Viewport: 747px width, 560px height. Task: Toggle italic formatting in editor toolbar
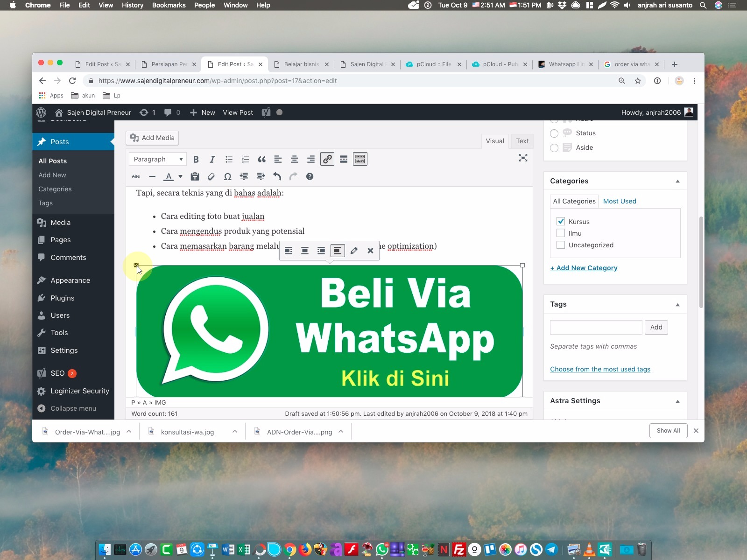[212, 159]
